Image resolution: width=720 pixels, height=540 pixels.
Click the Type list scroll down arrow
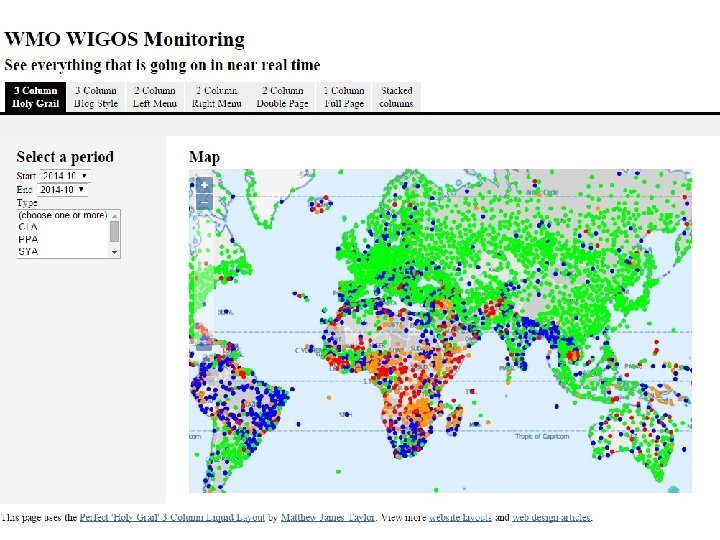[x=115, y=252]
